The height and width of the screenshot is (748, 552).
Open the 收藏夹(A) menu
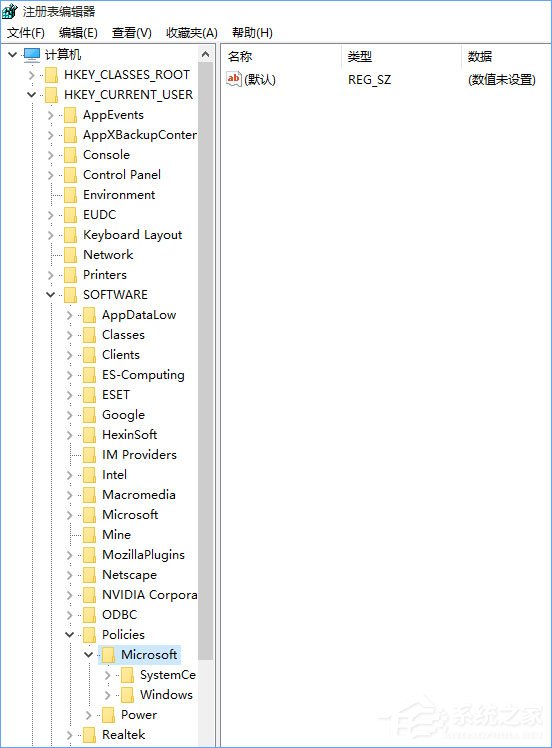point(191,33)
